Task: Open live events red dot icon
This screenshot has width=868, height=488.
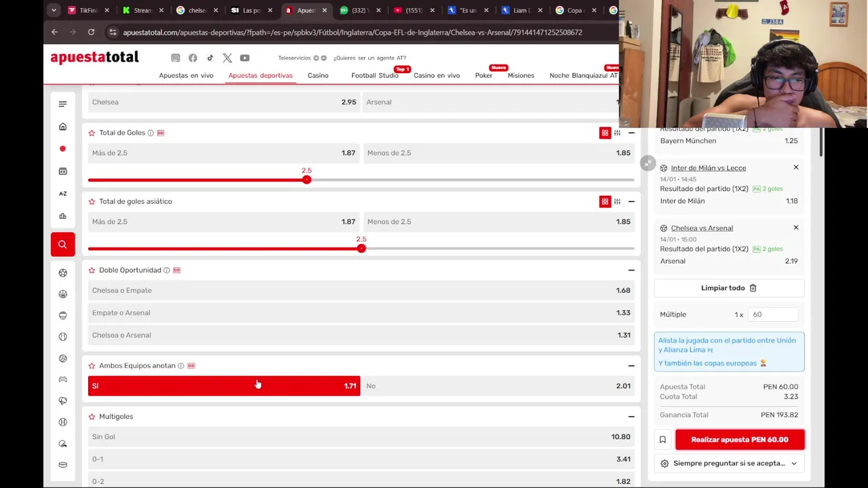Action: tap(62, 148)
